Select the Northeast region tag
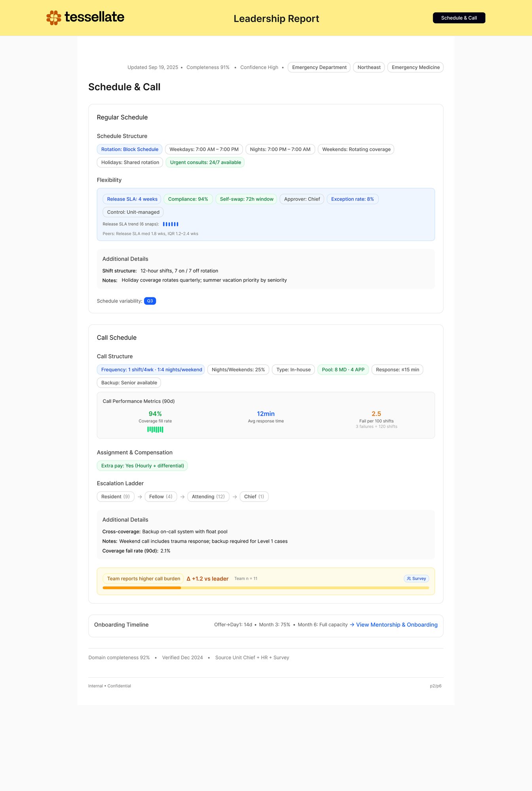 pyautogui.click(x=369, y=67)
